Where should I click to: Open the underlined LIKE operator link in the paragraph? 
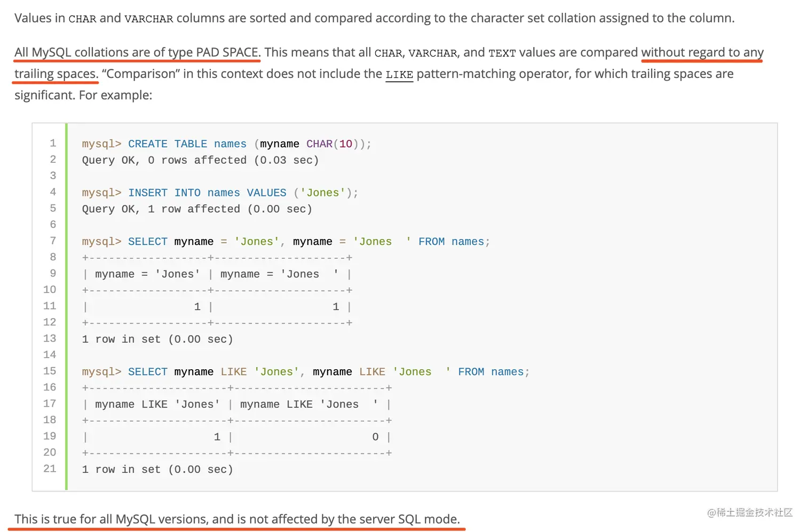click(x=399, y=74)
